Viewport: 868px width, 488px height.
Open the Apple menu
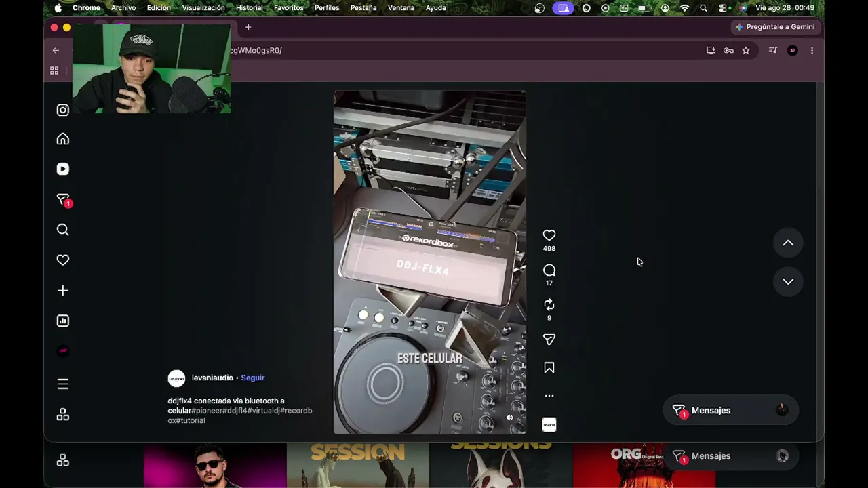point(58,8)
